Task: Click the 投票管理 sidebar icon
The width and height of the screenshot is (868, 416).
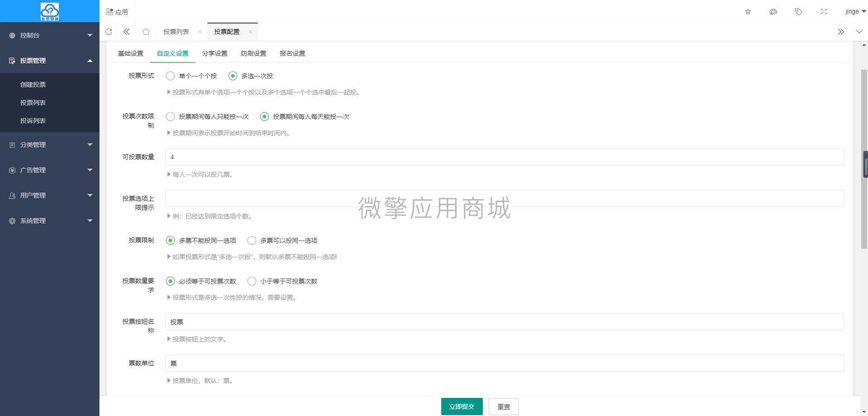Action: pos(12,61)
